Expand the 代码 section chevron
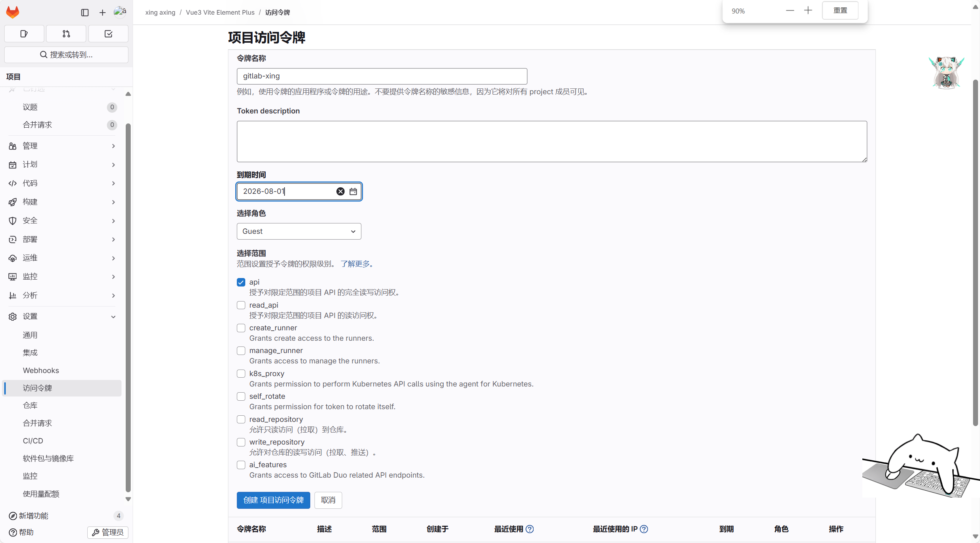The width and height of the screenshot is (980, 543). point(113,183)
